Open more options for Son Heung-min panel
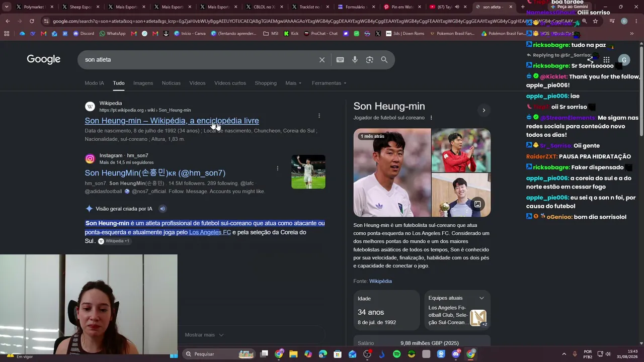The width and height of the screenshot is (644, 362). coord(431,118)
